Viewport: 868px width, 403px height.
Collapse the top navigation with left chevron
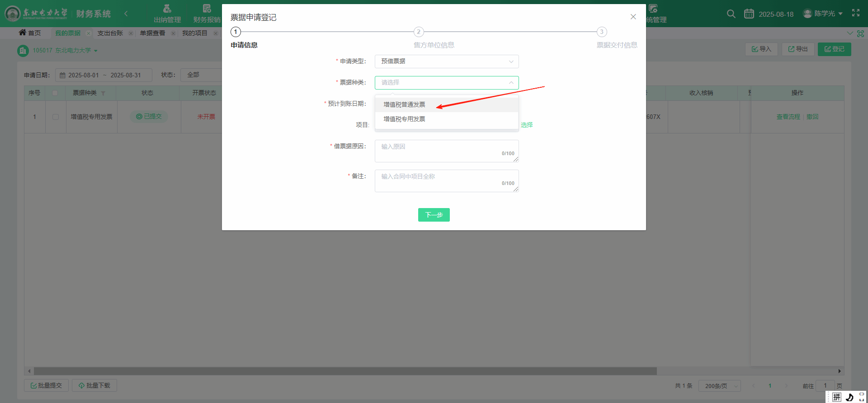(x=126, y=14)
